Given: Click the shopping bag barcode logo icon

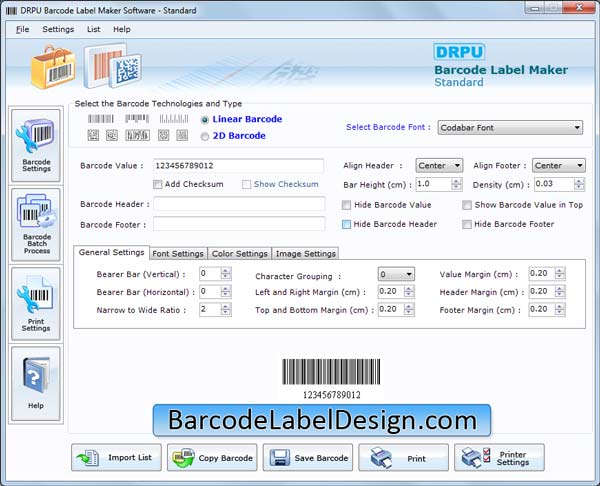Looking at the screenshot, I should [x=54, y=67].
